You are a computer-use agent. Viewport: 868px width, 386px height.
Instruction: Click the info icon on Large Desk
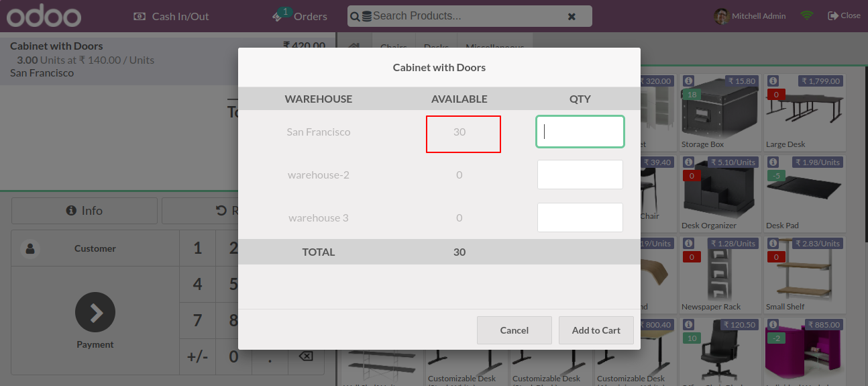pos(773,81)
